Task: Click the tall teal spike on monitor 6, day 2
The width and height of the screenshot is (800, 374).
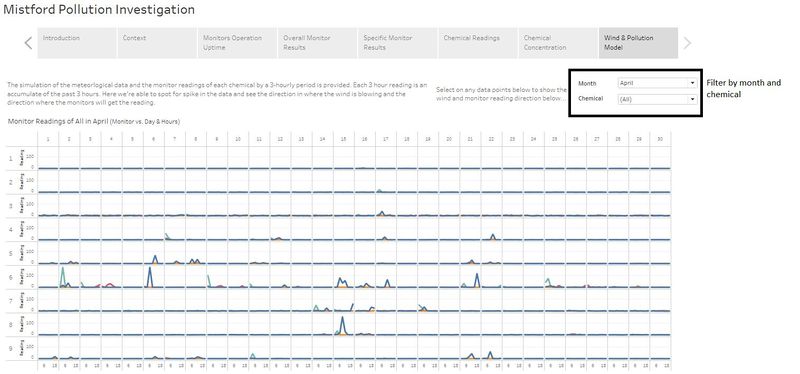Action: [63, 276]
